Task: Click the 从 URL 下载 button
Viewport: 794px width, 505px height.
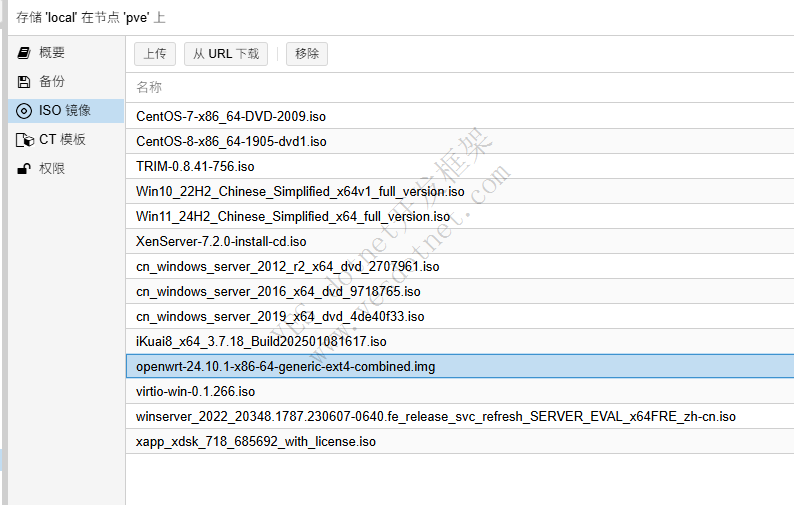Action: coord(226,54)
